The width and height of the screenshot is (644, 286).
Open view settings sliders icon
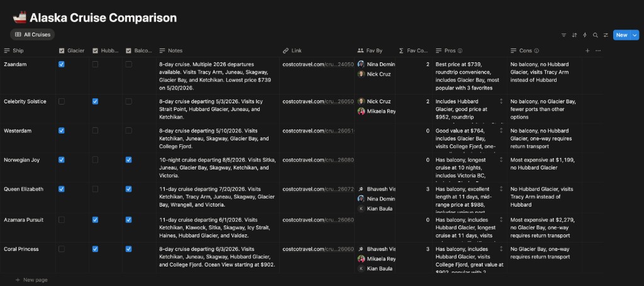[606, 35]
